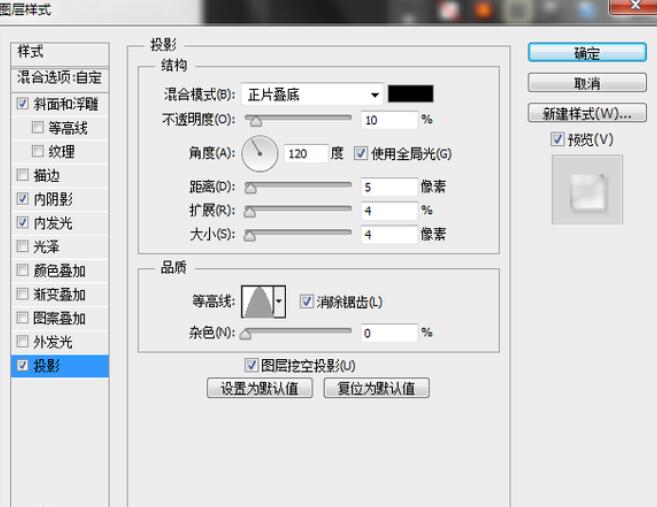Enable the 颜色叠加 checkbox
This screenshot has height=507, width=657.
(23, 270)
